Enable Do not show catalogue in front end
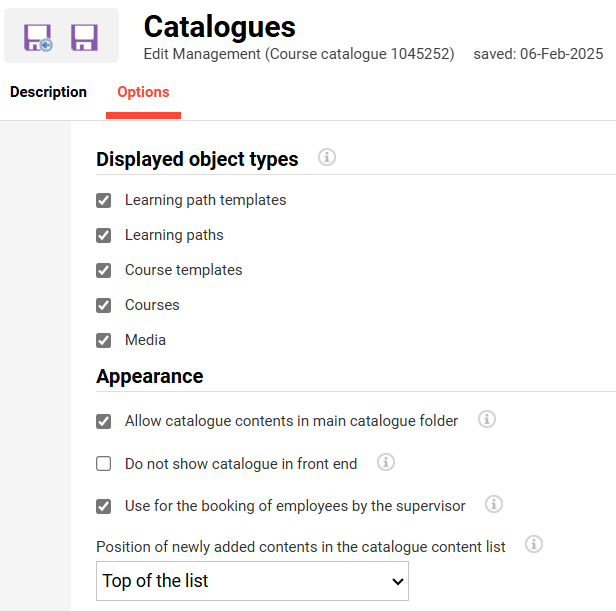Screen dimensions: 616x611 coord(104,464)
